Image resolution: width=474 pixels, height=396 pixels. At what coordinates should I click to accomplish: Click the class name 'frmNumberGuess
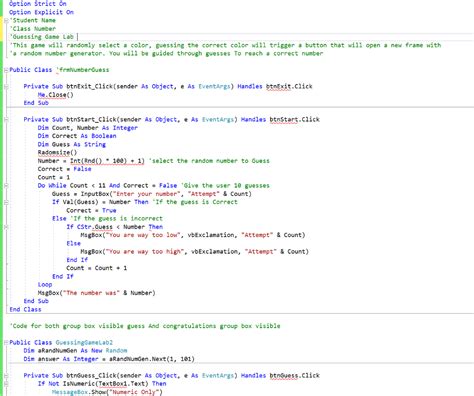(x=83, y=70)
